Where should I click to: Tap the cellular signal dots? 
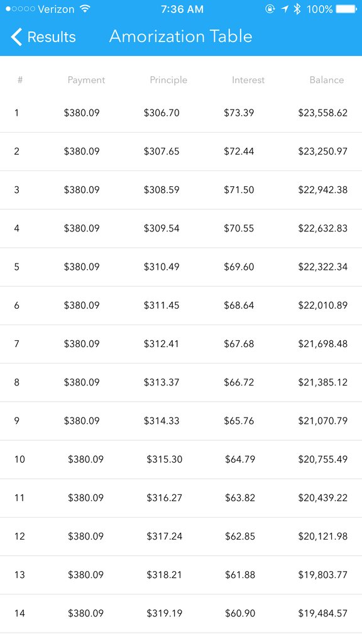pyautogui.click(x=20, y=9)
